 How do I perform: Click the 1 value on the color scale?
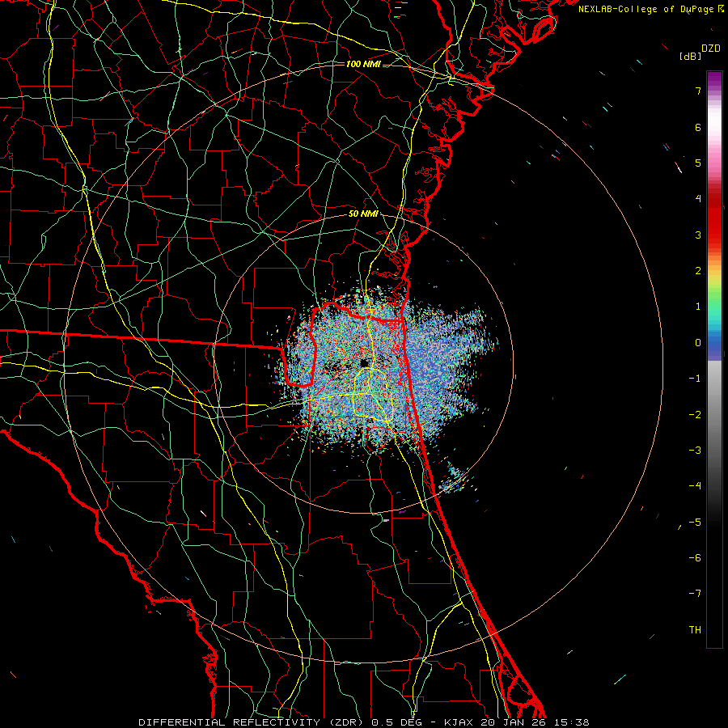698,307
